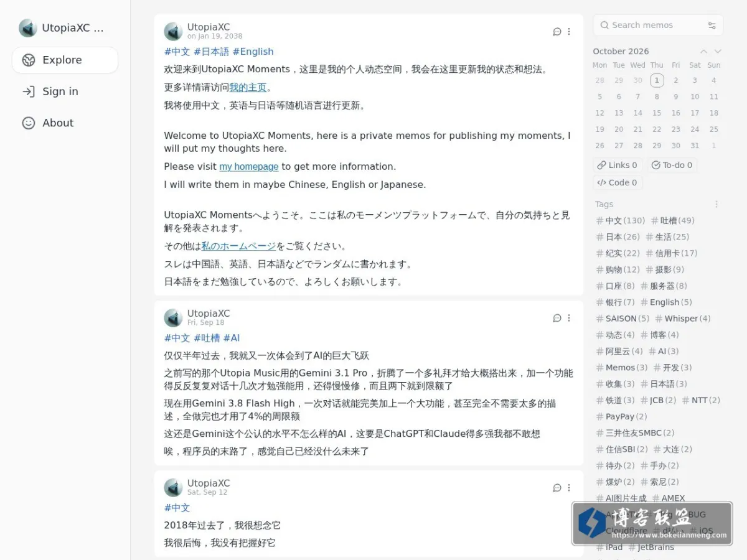Open the Explore page

(65, 60)
